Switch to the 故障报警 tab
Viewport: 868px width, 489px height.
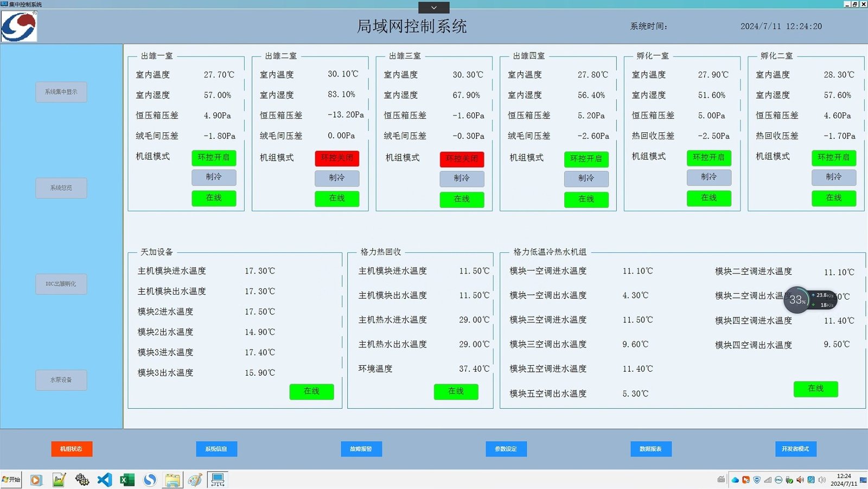[x=361, y=449]
